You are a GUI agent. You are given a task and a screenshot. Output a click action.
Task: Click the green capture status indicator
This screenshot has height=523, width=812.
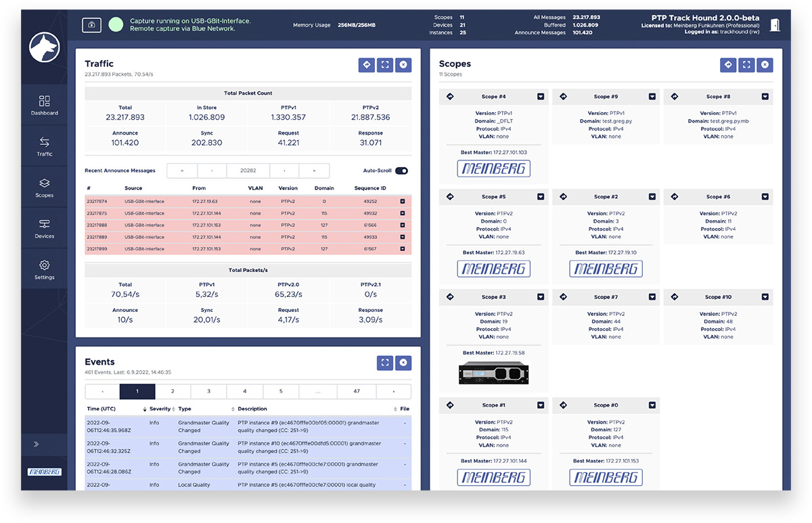116,24
